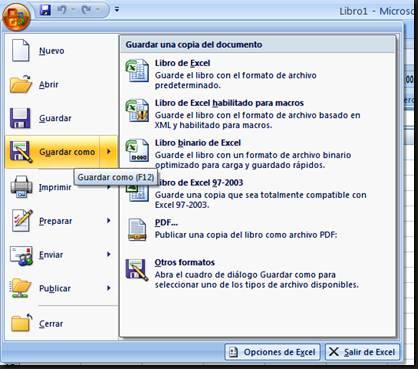Choose the PDF... save option title

pyautogui.click(x=166, y=223)
